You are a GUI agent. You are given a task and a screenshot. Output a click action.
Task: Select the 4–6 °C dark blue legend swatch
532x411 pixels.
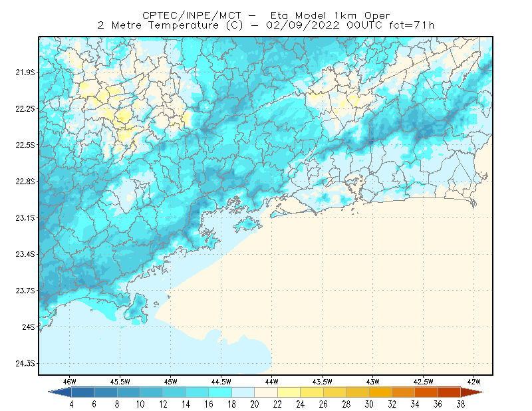82,392
